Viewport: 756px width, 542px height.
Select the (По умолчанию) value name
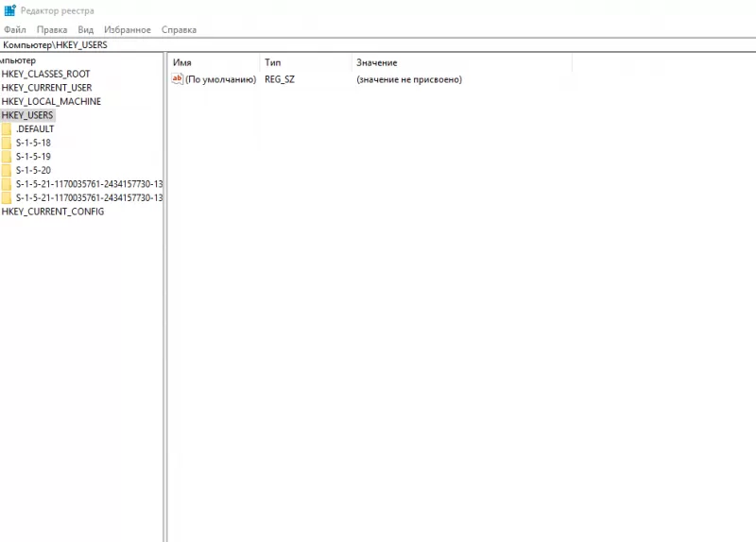pyautogui.click(x=221, y=79)
